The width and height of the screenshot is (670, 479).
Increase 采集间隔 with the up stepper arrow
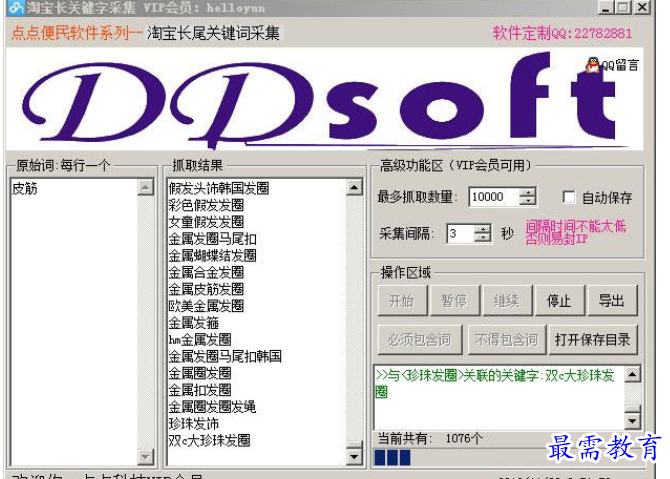pos(482,229)
